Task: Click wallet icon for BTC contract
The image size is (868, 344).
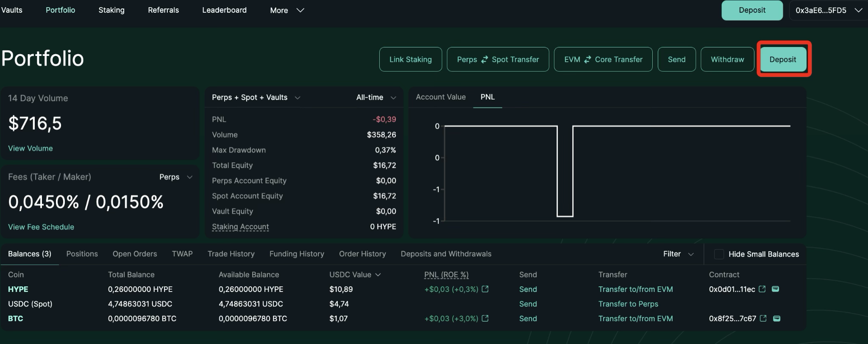Action: (776, 318)
